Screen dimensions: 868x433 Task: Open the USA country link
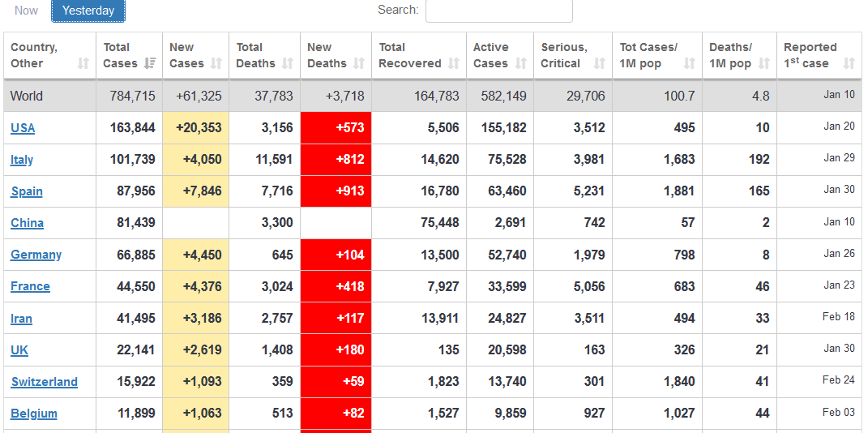pos(23,128)
